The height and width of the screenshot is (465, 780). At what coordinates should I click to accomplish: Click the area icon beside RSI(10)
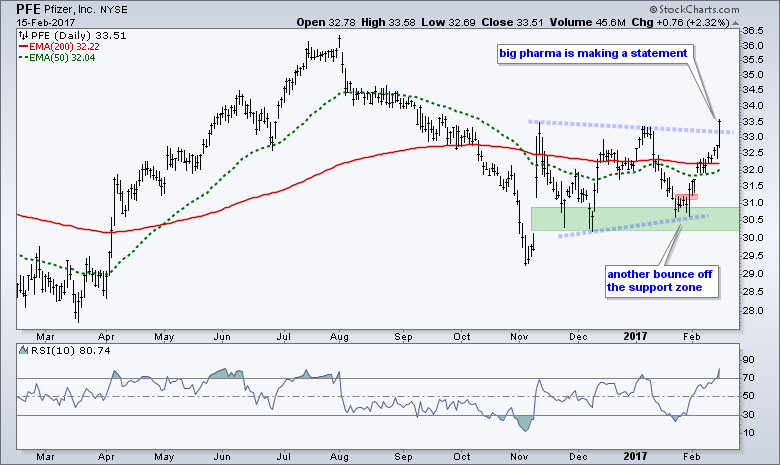click(23, 351)
